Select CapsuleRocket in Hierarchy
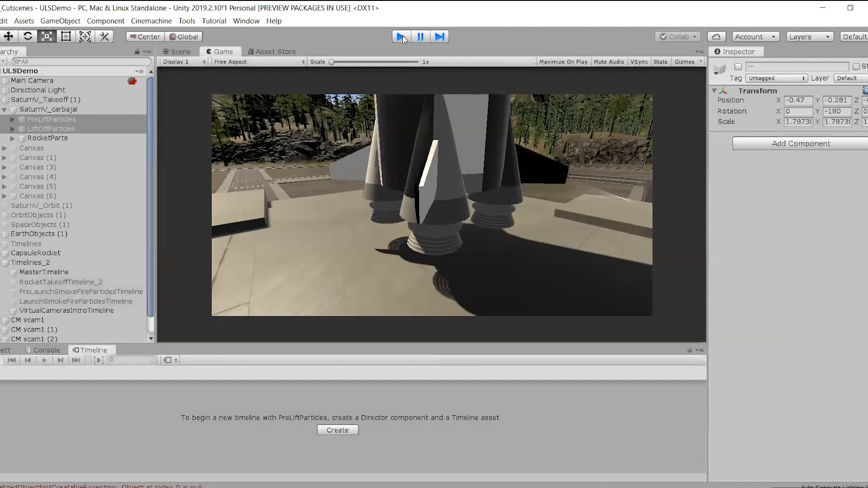868x488 pixels. [35, 253]
